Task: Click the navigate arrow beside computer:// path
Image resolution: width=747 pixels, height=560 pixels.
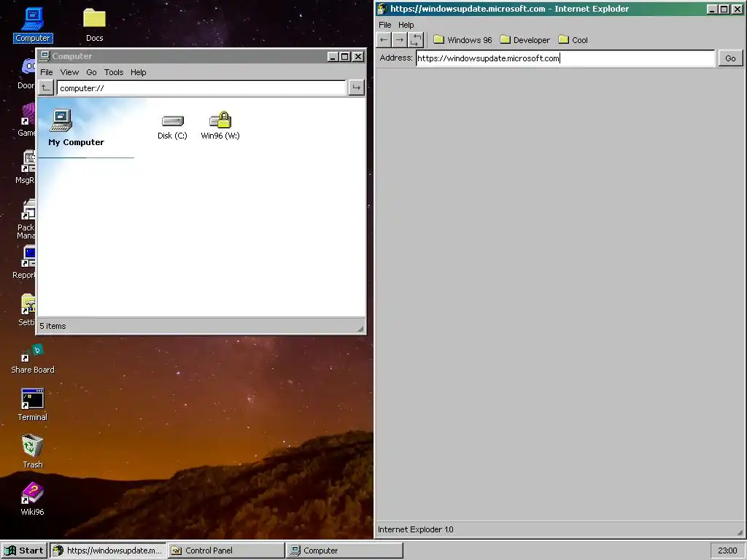Action: [356, 87]
